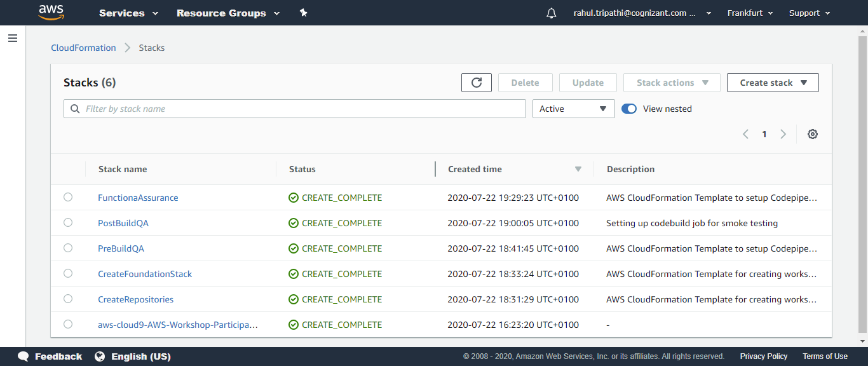The image size is (868, 366).
Task: Open the PreBuildQA stack link
Action: [121, 248]
